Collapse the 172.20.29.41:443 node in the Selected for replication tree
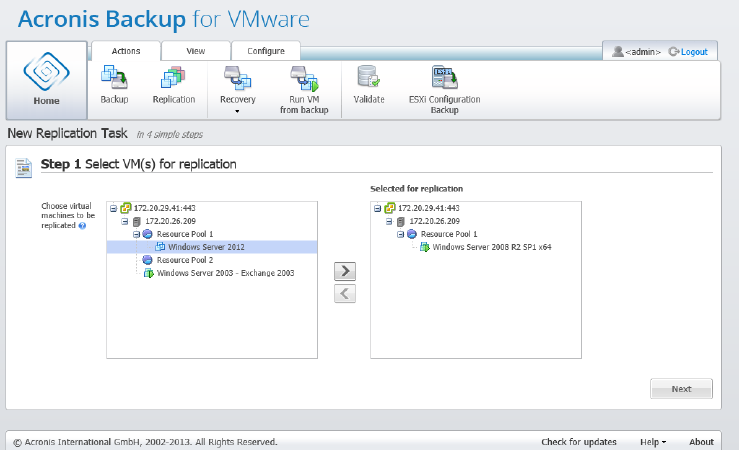 click(x=377, y=208)
